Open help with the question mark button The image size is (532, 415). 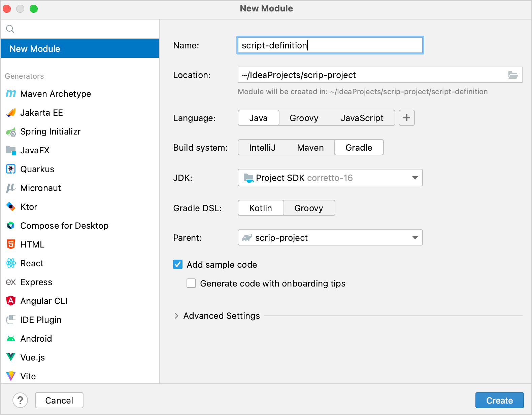click(x=20, y=400)
